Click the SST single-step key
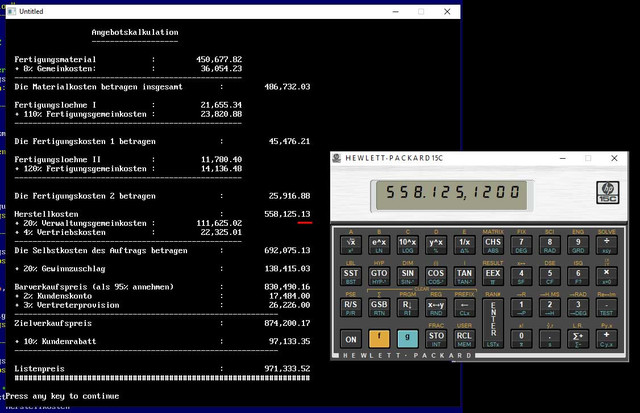This screenshot has height=413, width=640. coord(351,276)
